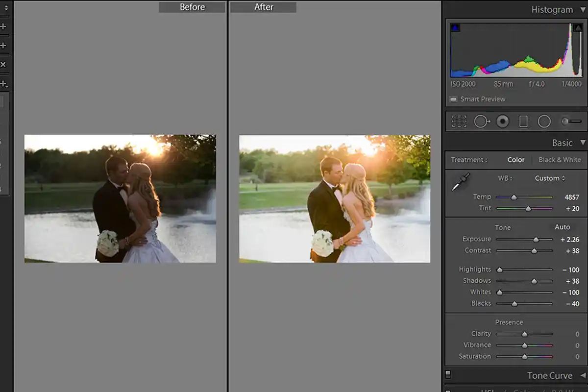Click the Tint slider handle
The width and height of the screenshot is (588, 392).
[x=528, y=208]
